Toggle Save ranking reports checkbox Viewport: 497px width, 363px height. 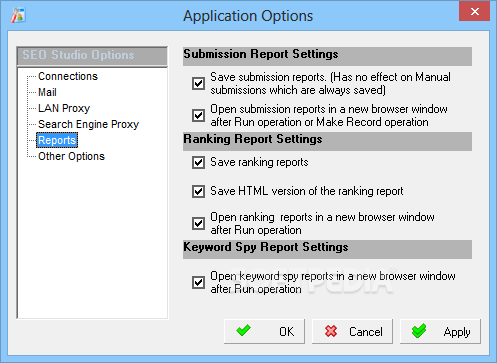[x=198, y=163]
